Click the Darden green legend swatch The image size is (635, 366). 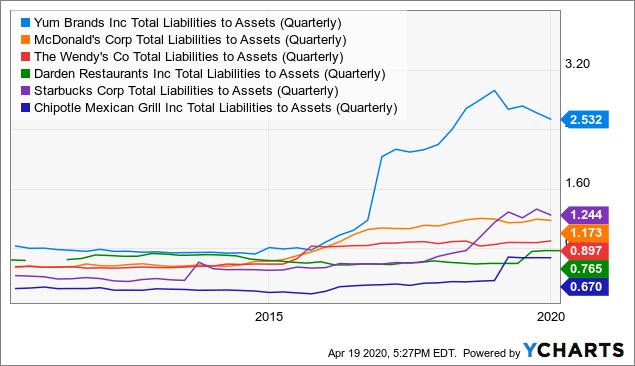26,74
